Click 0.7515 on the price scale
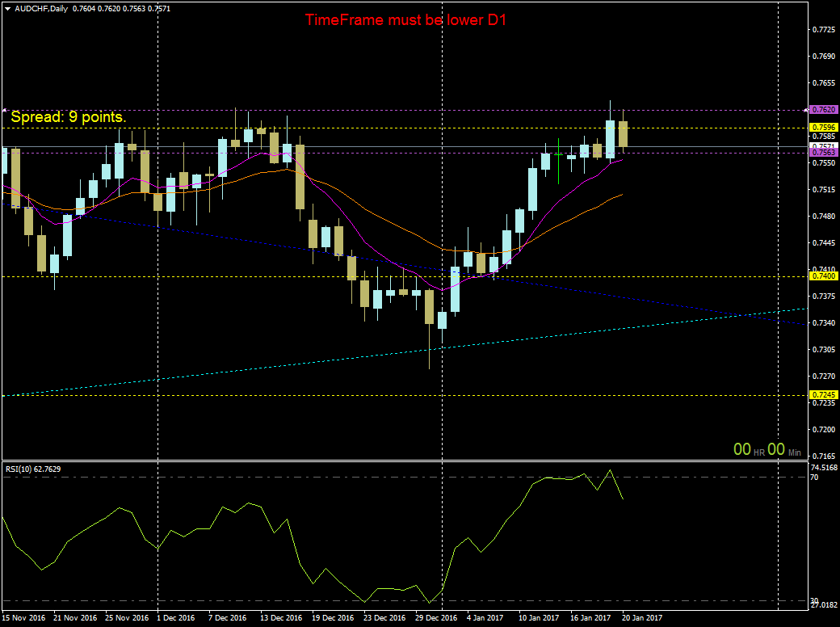 point(824,190)
